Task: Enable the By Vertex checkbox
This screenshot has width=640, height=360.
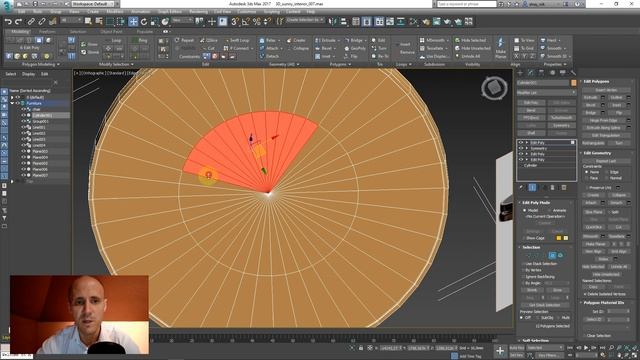Action: (x=523, y=270)
